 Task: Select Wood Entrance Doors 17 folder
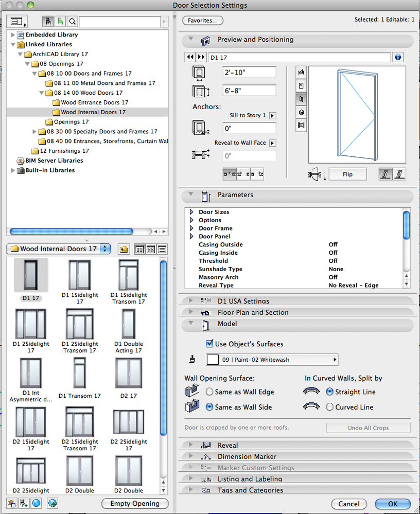pos(90,102)
